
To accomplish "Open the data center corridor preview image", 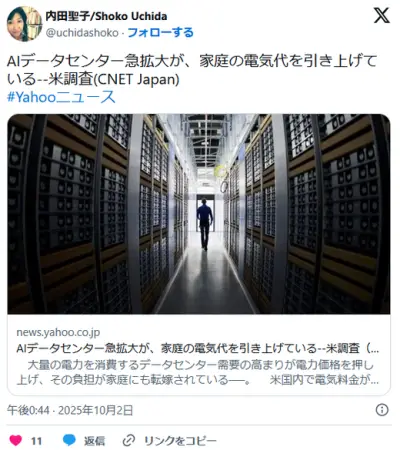I will point(199,214).
